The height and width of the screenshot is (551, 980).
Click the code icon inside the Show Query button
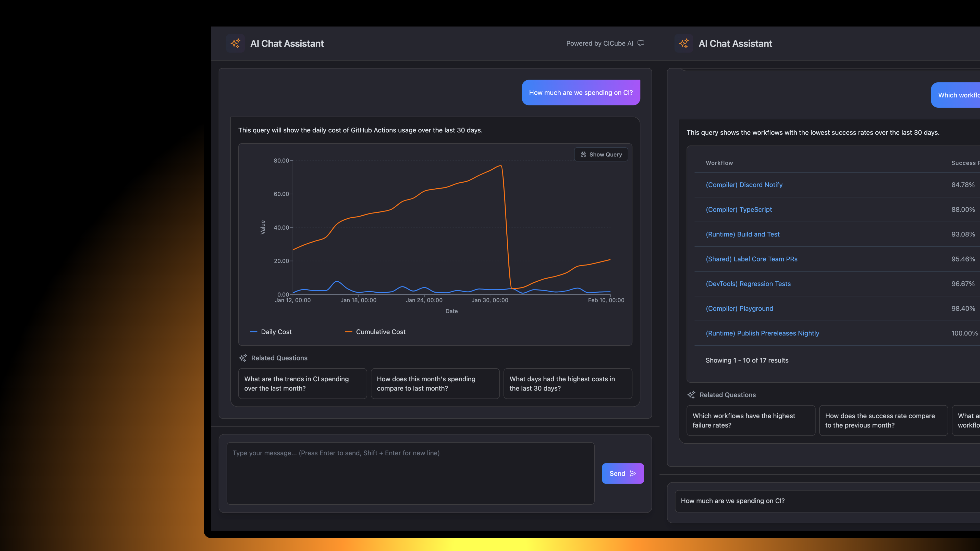(x=583, y=154)
